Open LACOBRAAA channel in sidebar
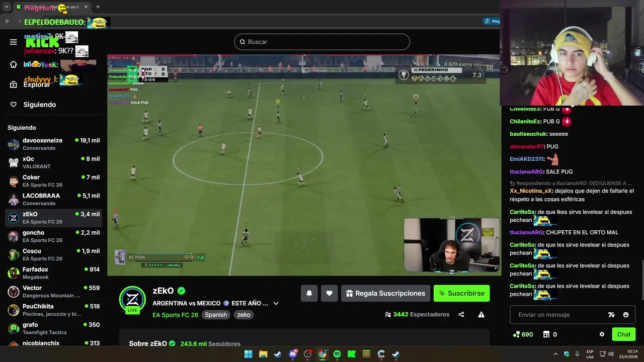Image resolution: width=644 pixels, height=362 pixels. [53, 199]
